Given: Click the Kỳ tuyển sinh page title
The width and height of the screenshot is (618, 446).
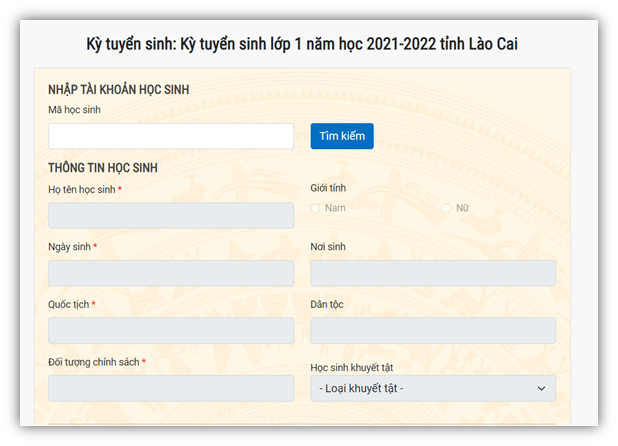Looking at the screenshot, I should tap(301, 44).
